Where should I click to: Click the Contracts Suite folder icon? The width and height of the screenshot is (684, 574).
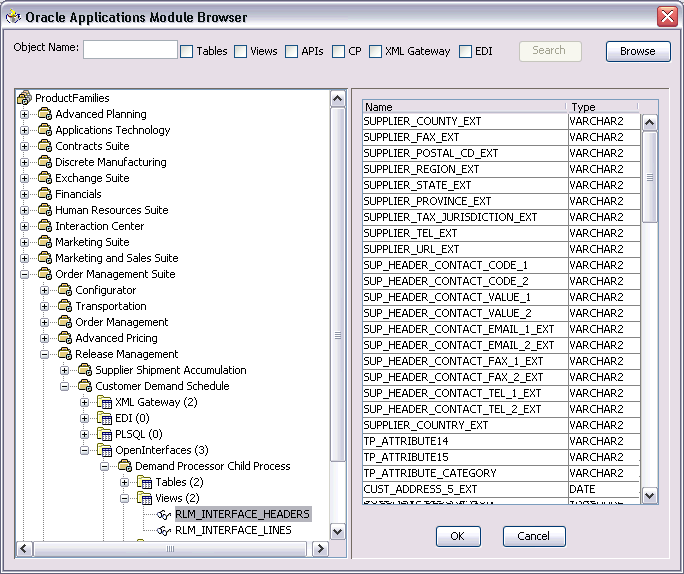(x=44, y=146)
